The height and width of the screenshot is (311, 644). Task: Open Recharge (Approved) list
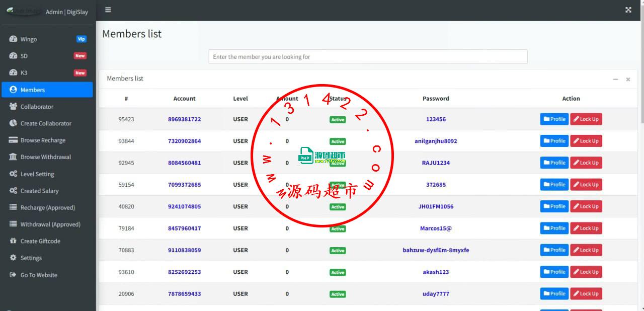point(48,207)
